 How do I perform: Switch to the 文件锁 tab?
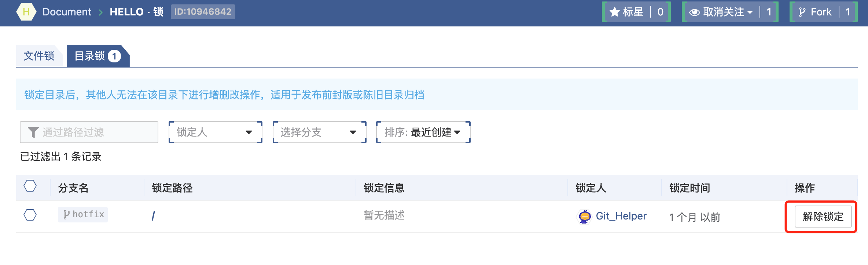(39, 56)
